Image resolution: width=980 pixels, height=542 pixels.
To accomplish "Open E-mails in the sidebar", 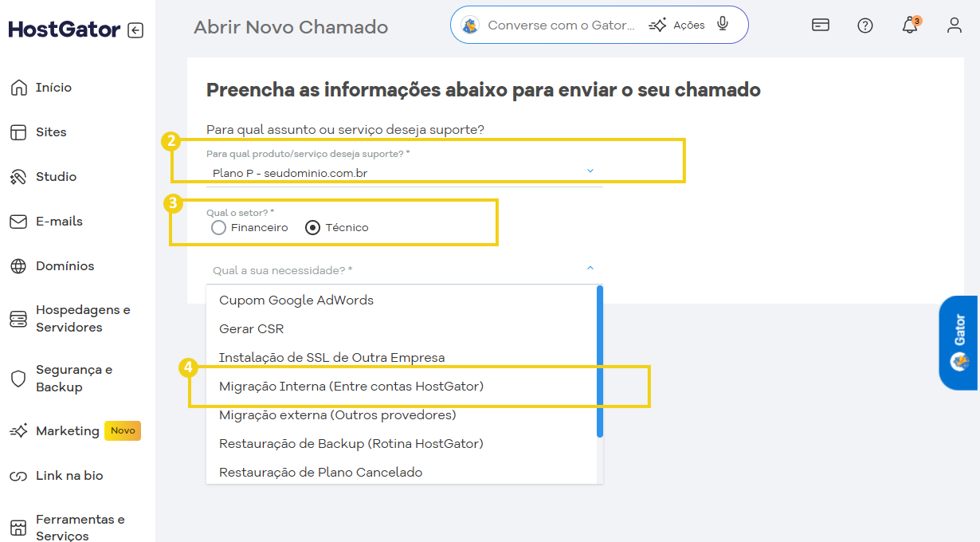I will [59, 222].
